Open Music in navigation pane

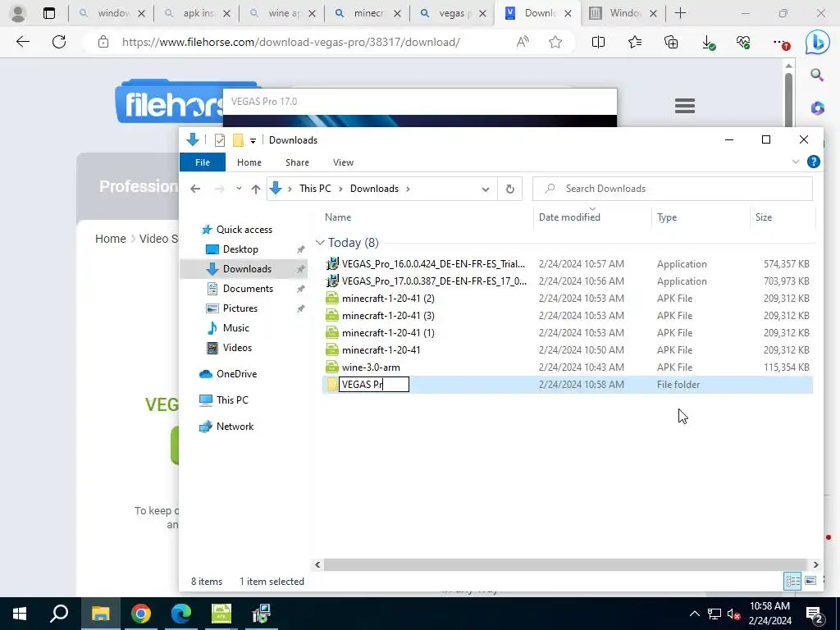pyautogui.click(x=235, y=328)
